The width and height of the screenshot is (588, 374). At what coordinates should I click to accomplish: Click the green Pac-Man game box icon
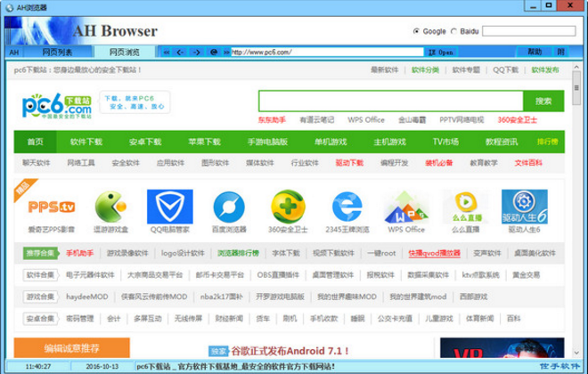(110, 207)
